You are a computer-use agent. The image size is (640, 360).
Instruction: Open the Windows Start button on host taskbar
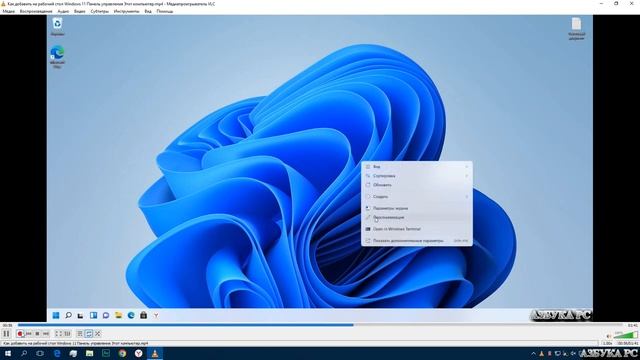8,353
